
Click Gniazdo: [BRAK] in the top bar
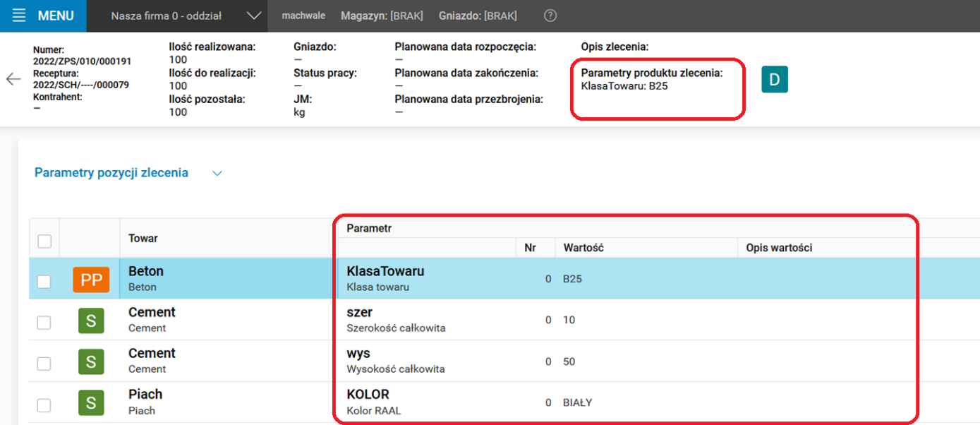coord(478,14)
